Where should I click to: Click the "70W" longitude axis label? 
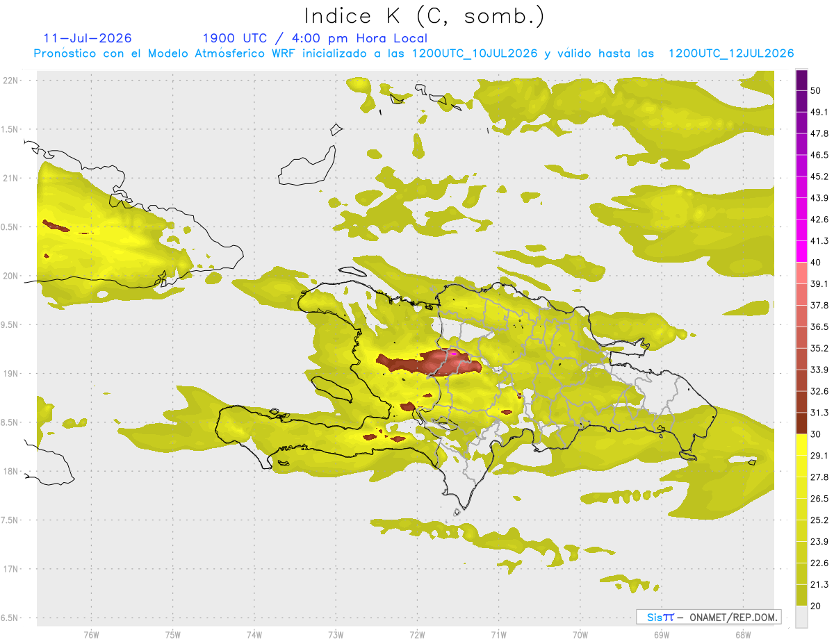[580, 635]
